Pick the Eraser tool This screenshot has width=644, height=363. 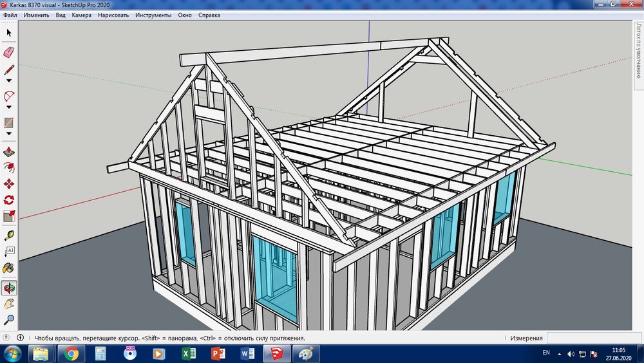9,52
